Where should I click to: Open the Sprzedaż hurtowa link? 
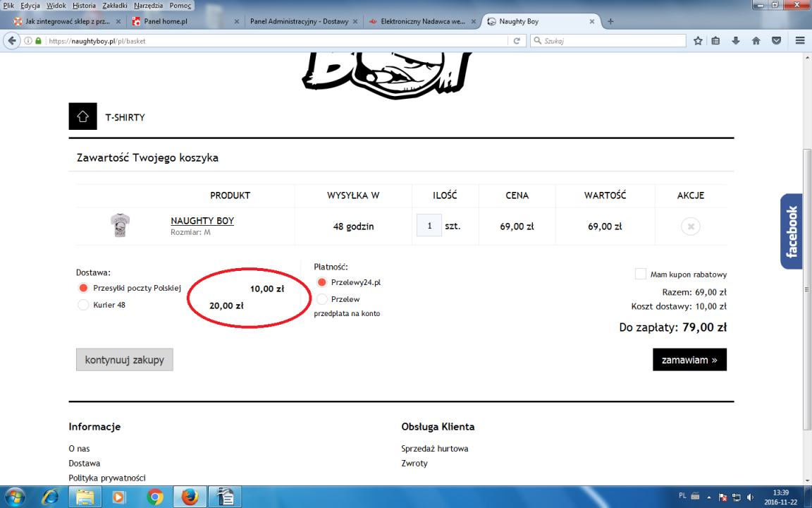(x=434, y=449)
